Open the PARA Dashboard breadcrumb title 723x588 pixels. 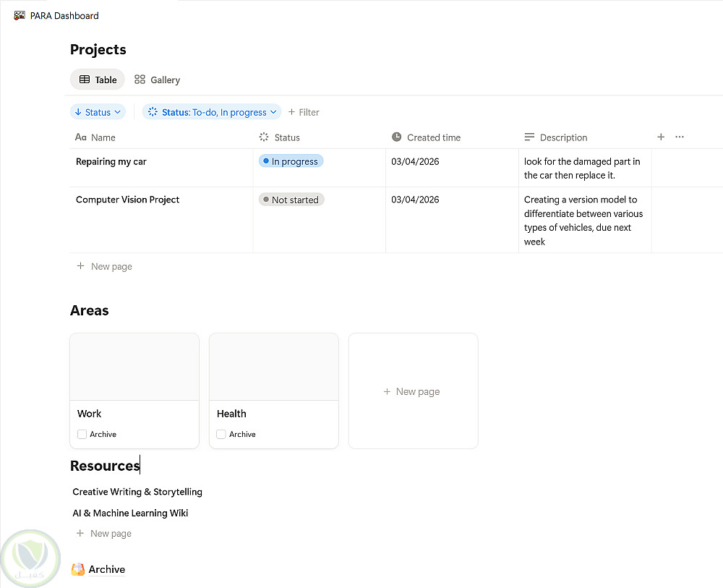click(64, 16)
